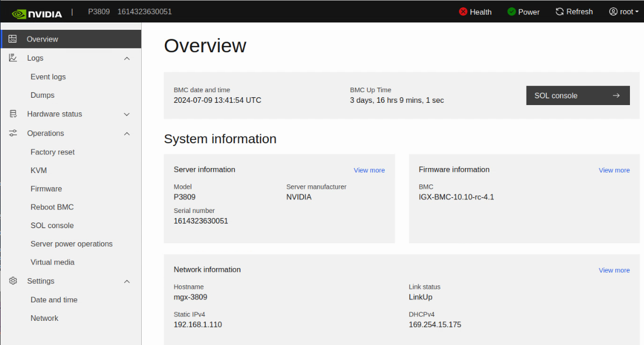
Task: Click the Logs chart icon in sidebar
Action: 13,58
